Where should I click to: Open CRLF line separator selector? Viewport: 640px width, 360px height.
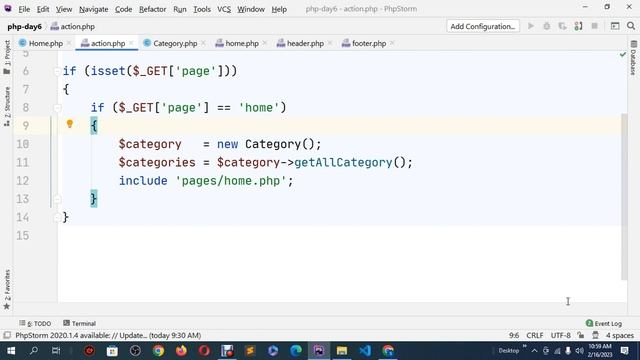tap(535, 336)
